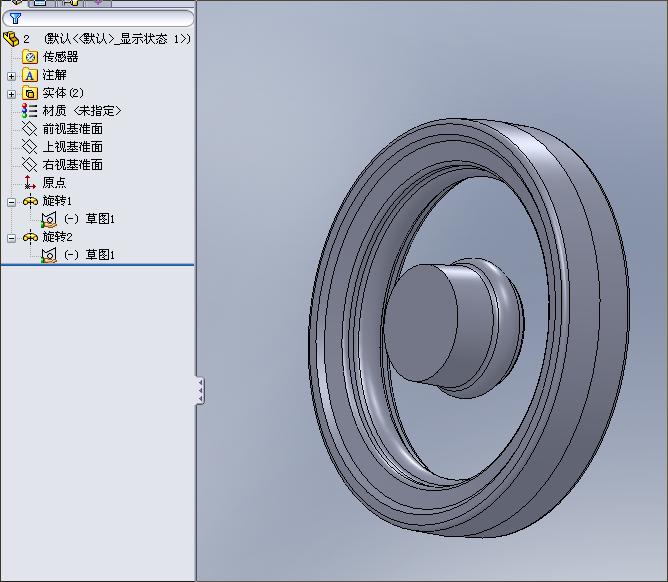The image size is (668, 582).
Task: Click the material icon beside 材质
Action: (30, 111)
